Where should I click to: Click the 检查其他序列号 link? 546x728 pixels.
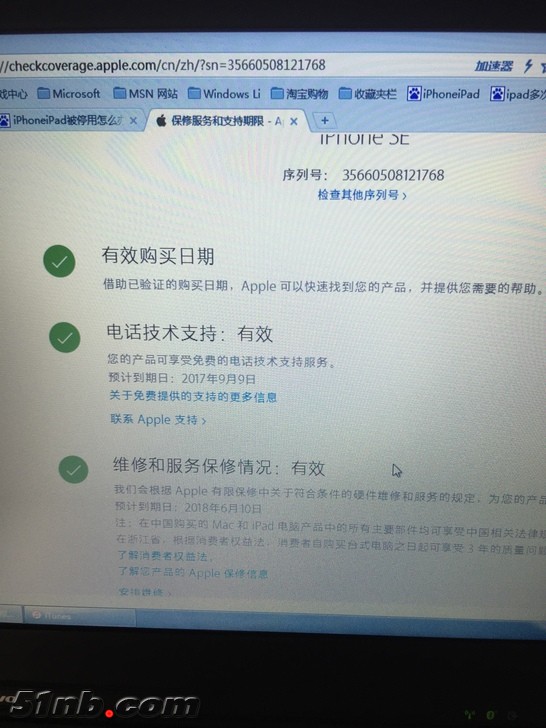coord(362,195)
